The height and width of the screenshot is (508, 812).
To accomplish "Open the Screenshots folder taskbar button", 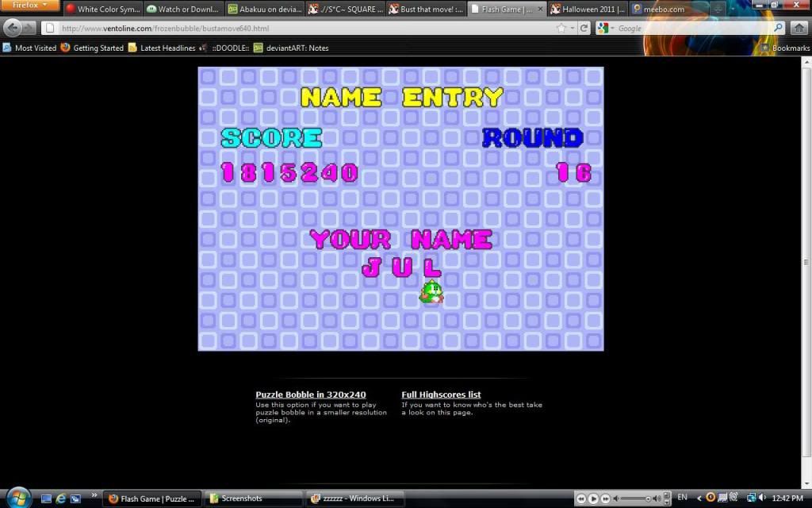I will 254,498.
